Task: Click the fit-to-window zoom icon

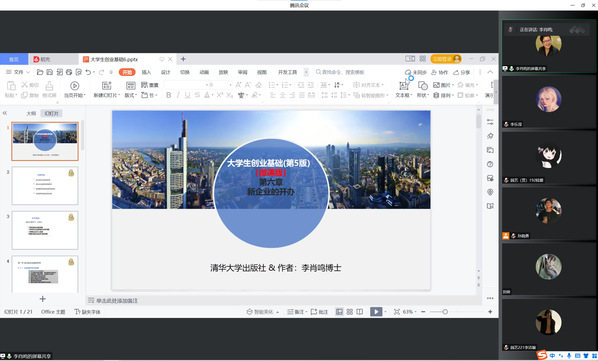Action: click(397, 312)
